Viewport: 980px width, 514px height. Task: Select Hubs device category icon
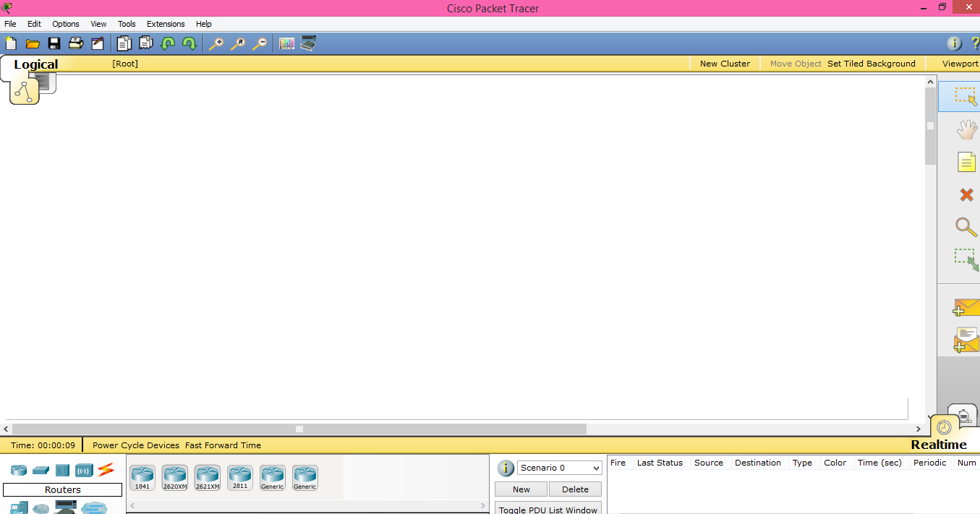point(62,471)
